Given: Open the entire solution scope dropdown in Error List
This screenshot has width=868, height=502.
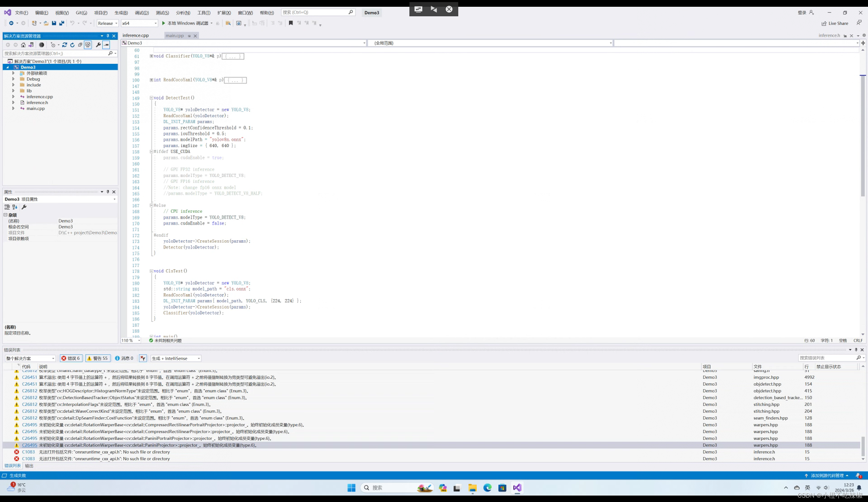Looking at the screenshot, I should [30, 358].
